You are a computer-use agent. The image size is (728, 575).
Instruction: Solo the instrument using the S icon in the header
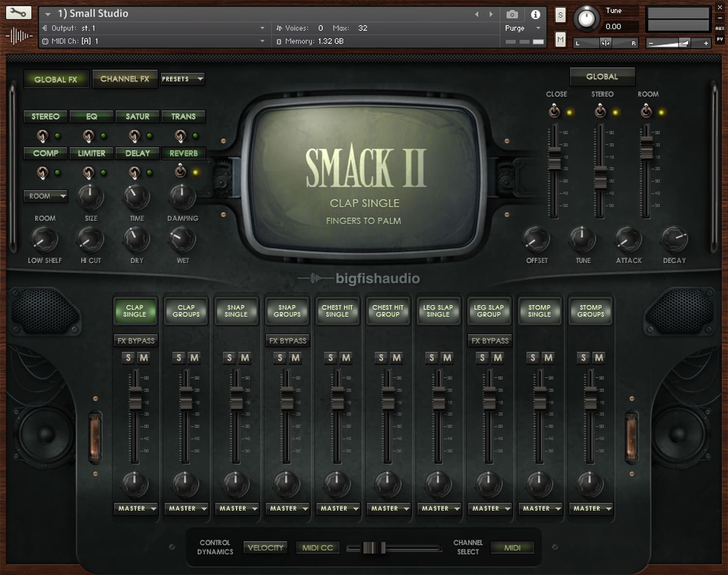point(560,15)
